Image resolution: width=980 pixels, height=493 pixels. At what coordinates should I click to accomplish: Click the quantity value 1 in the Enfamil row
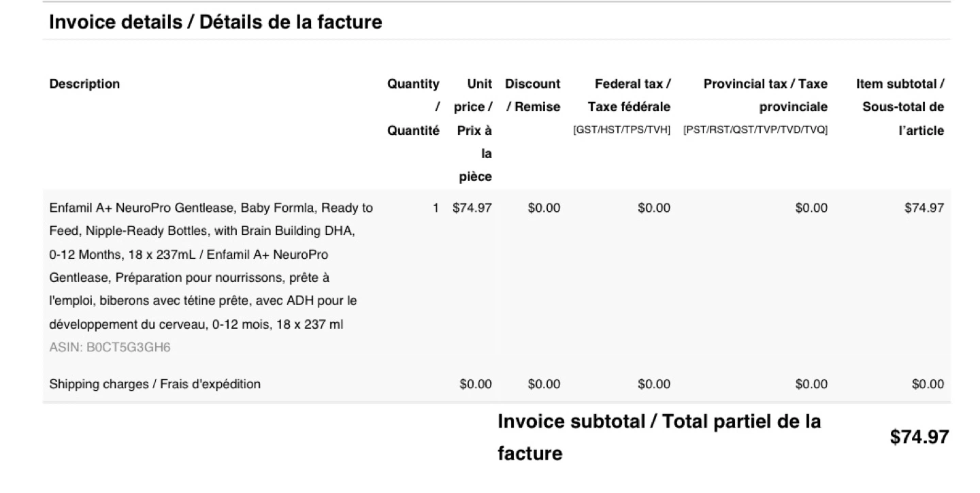click(436, 208)
